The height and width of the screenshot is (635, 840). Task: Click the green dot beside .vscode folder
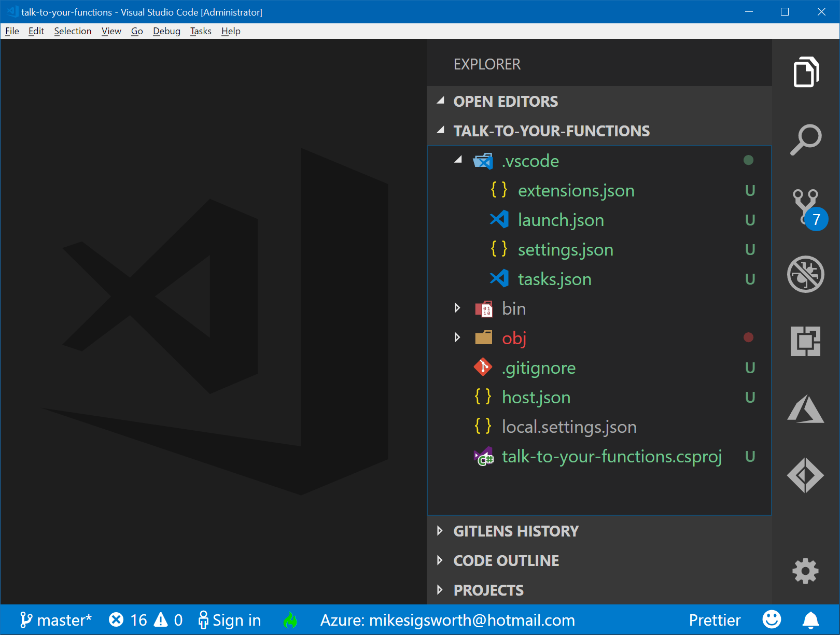coord(748,160)
